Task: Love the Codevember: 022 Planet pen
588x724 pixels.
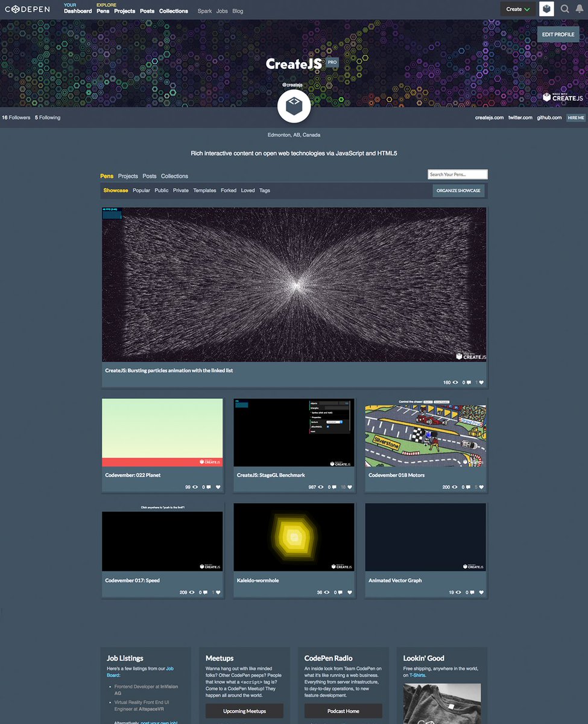Action: coord(218,487)
